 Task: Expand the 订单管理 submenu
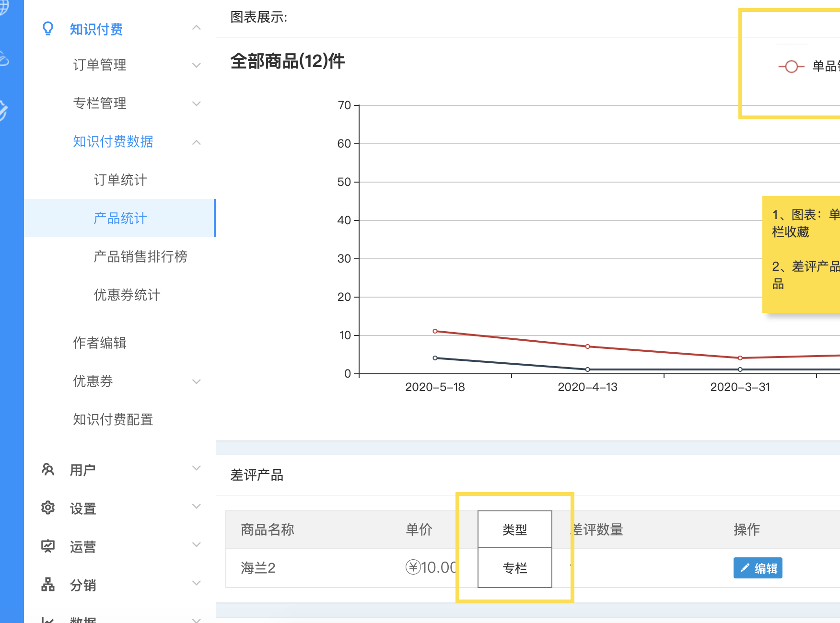(196, 65)
